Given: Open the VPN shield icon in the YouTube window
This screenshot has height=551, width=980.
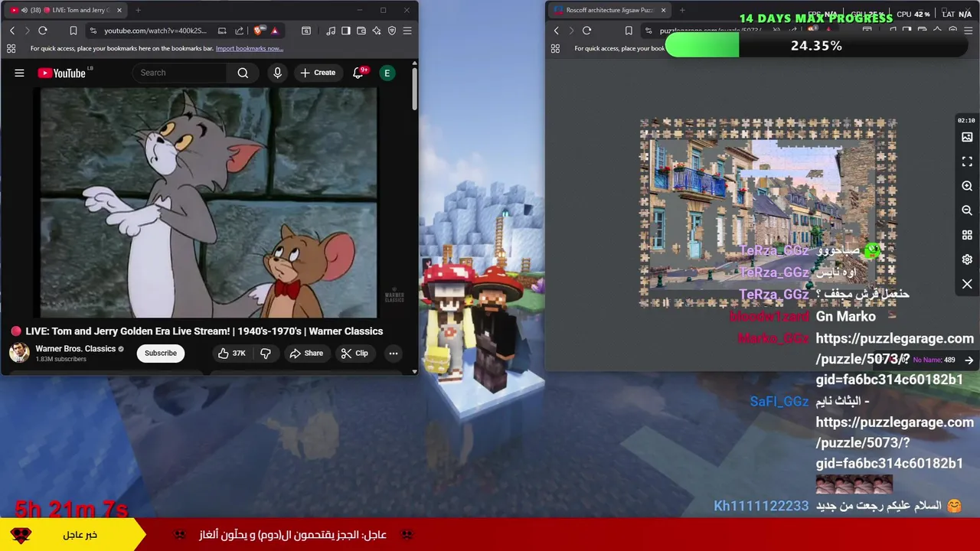Looking at the screenshot, I should point(392,31).
